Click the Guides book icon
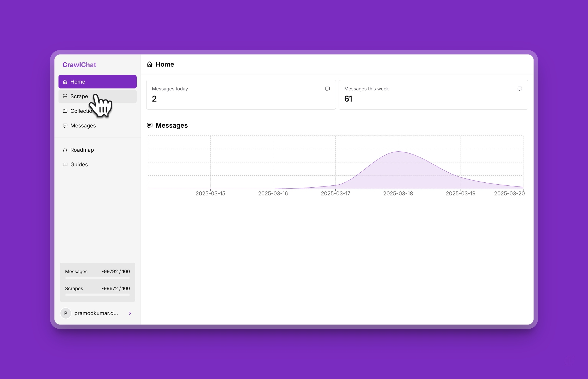The height and width of the screenshot is (379, 588). [x=65, y=165]
